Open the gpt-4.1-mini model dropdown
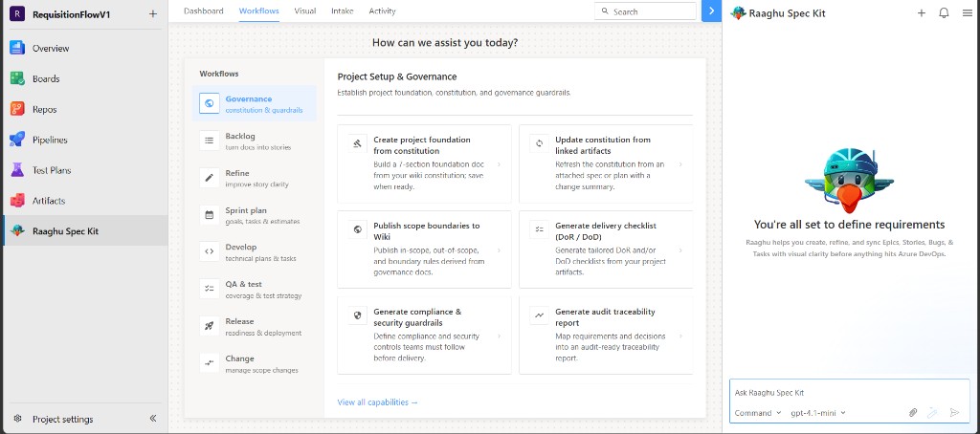This screenshot has height=434, width=980. [x=818, y=413]
